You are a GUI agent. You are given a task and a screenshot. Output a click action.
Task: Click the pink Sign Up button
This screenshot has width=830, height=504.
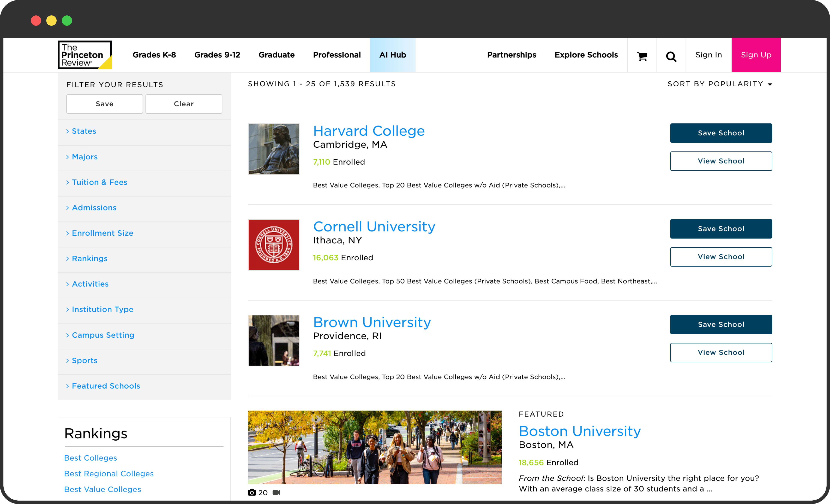(x=756, y=55)
